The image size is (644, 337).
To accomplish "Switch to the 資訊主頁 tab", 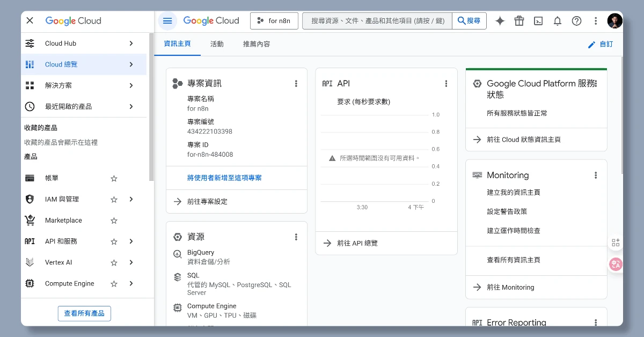I will pos(177,44).
